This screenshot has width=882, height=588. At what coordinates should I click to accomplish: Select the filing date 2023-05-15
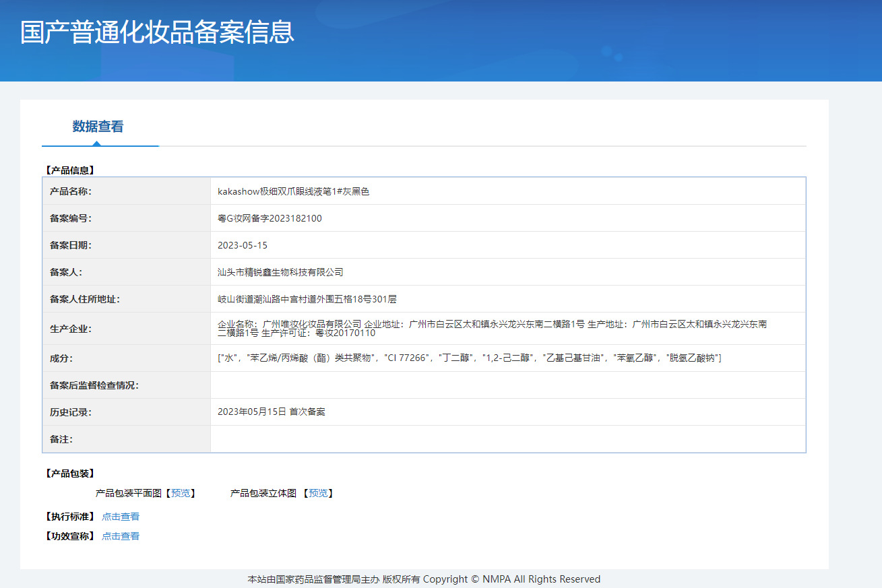pos(243,245)
